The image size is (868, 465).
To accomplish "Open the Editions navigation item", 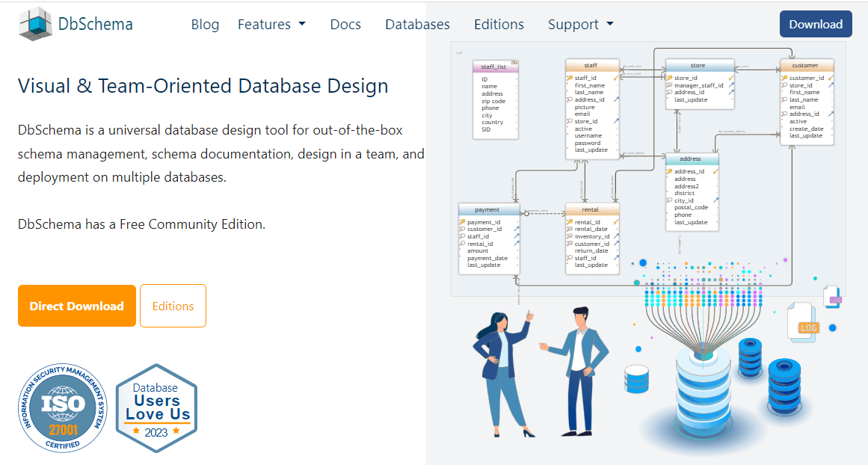I will (499, 25).
